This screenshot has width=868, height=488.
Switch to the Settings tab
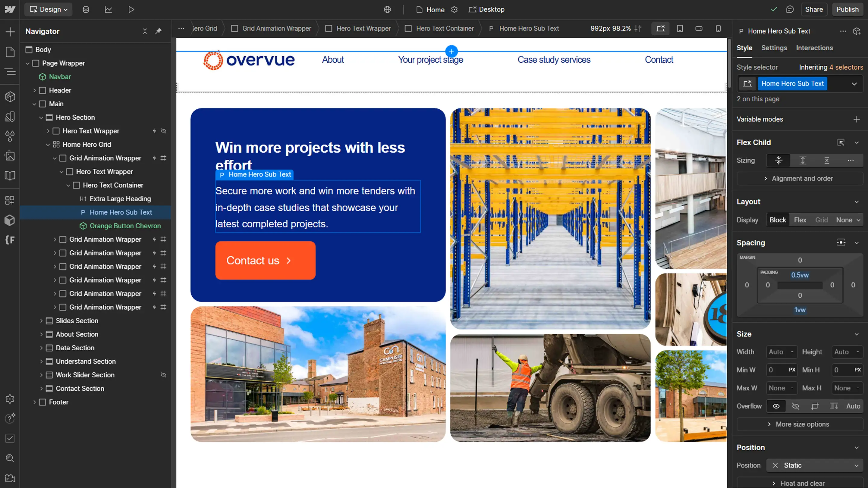click(774, 48)
